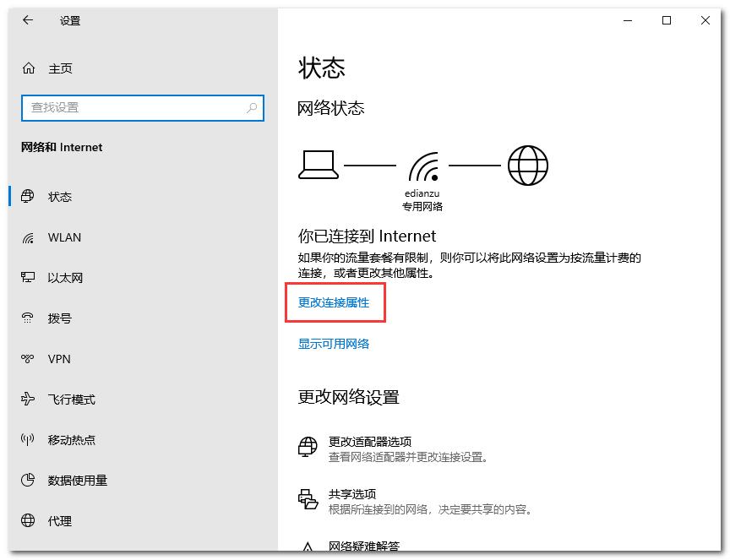Screen dimensions: 730x560
Task: Open 更改连接属性 link
Action: click(x=335, y=302)
